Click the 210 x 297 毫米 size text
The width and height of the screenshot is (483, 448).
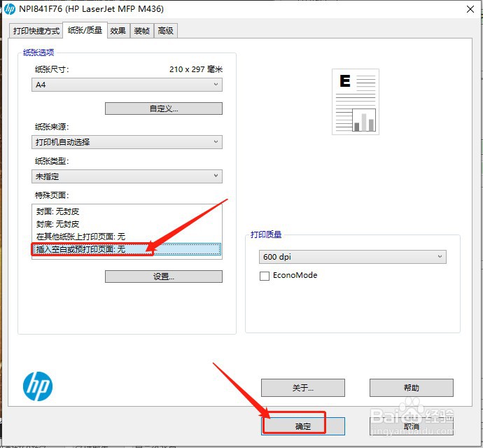click(196, 69)
